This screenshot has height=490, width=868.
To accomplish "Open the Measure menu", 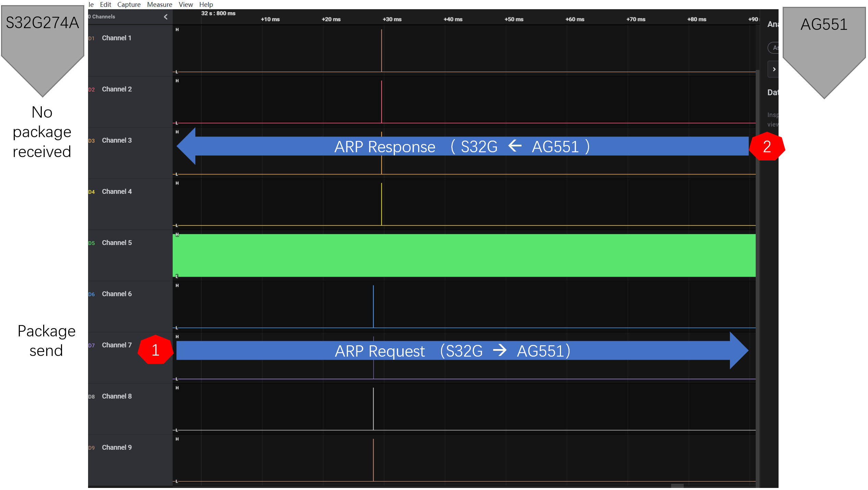I will pos(159,4).
